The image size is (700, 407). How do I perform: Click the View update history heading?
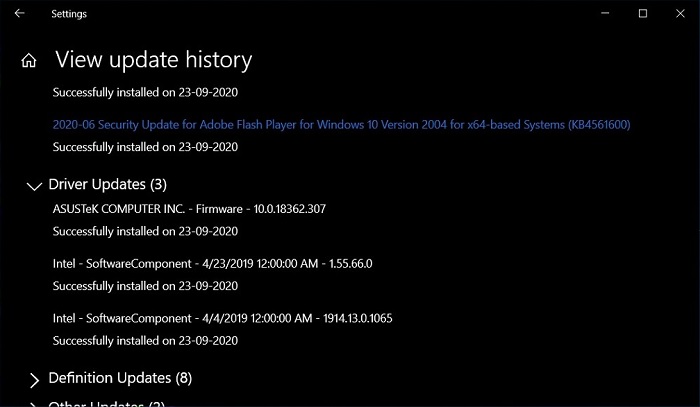tap(154, 60)
